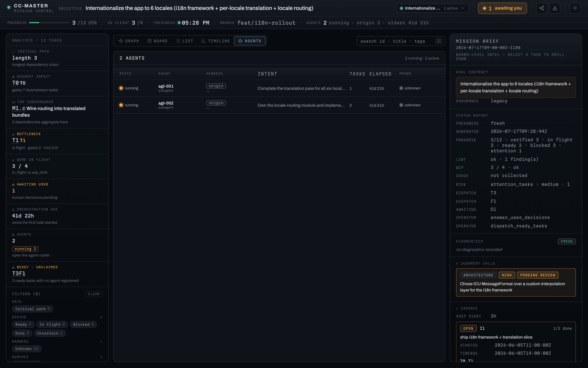This screenshot has width=588, height=368.
Task: Toggle the Critical path filter chip
Action: (x=33, y=309)
